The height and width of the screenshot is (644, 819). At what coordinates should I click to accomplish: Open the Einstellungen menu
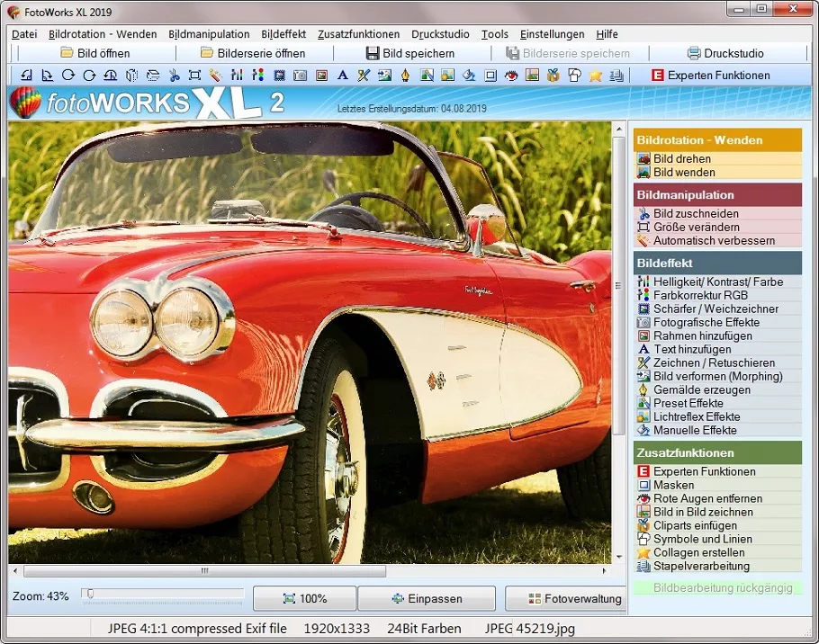click(552, 34)
